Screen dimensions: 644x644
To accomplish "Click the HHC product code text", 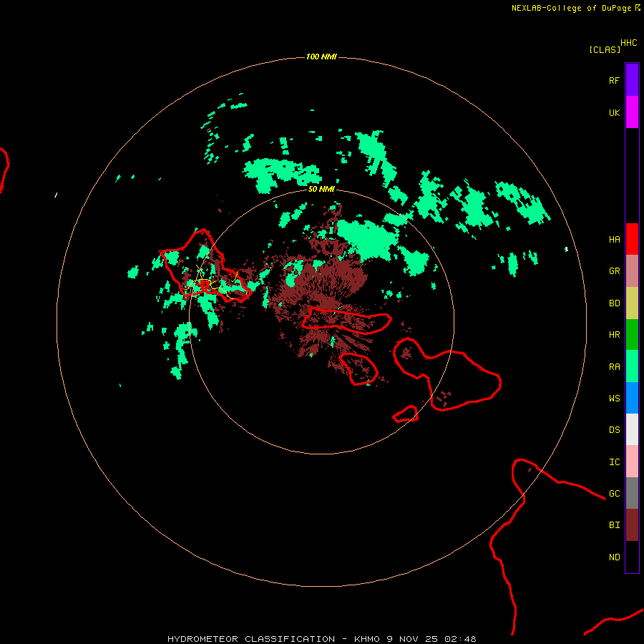I will pyautogui.click(x=628, y=43).
